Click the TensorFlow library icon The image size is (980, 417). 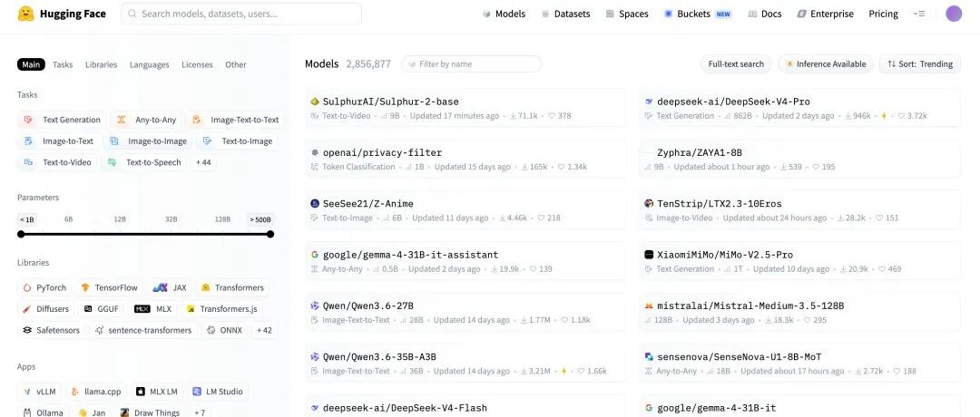click(x=85, y=287)
